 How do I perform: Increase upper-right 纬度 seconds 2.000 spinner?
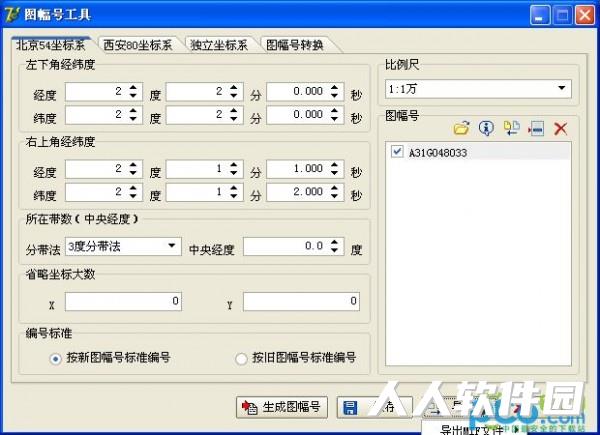pyautogui.click(x=334, y=188)
